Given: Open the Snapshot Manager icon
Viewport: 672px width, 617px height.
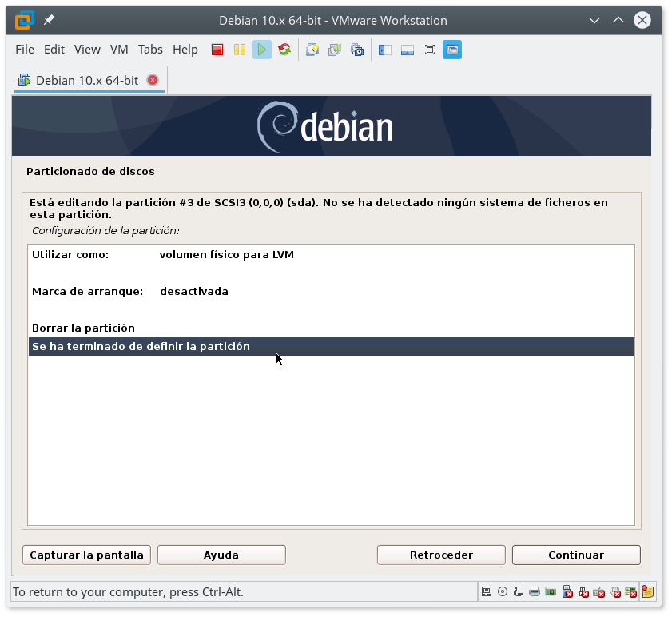Looking at the screenshot, I should pyautogui.click(x=357, y=50).
